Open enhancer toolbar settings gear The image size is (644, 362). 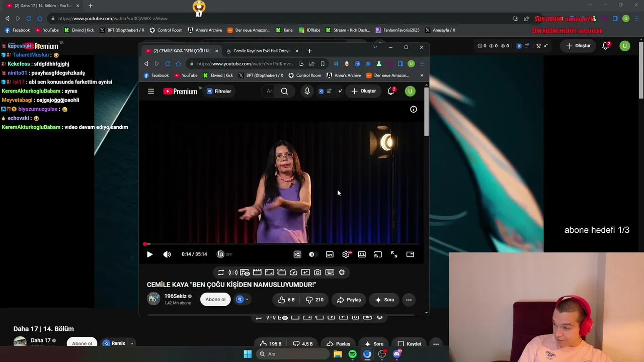click(x=342, y=273)
